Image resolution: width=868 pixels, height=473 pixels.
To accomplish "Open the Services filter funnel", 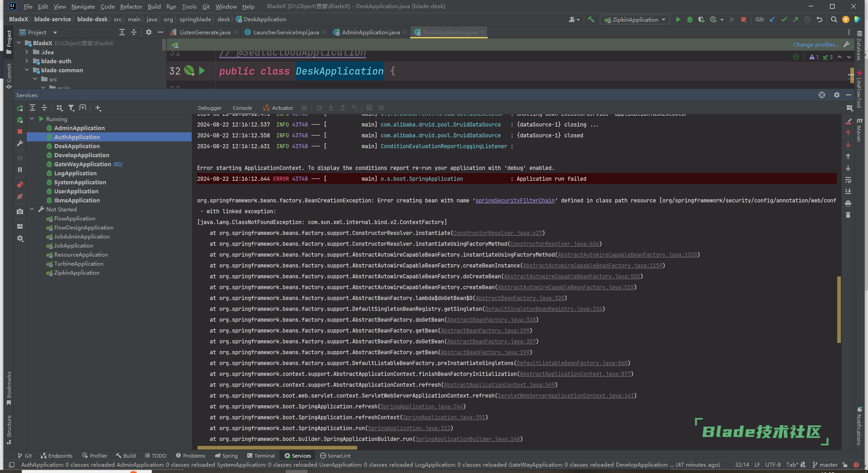I will point(71,108).
